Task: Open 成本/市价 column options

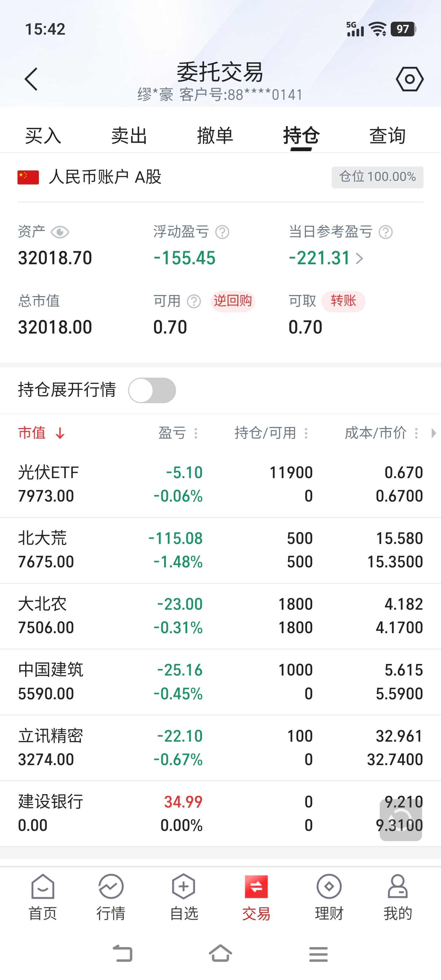Action: 416,433
